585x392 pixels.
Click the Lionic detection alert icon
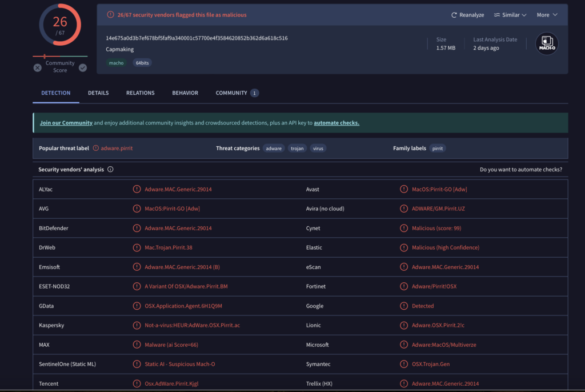pyautogui.click(x=404, y=325)
